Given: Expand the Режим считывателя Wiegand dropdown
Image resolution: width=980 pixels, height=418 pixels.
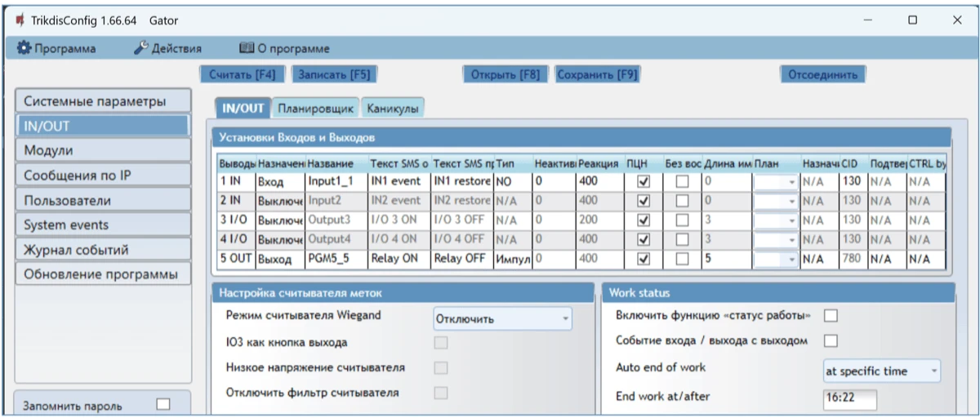Looking at the screenshot, I should pos(501,318).
